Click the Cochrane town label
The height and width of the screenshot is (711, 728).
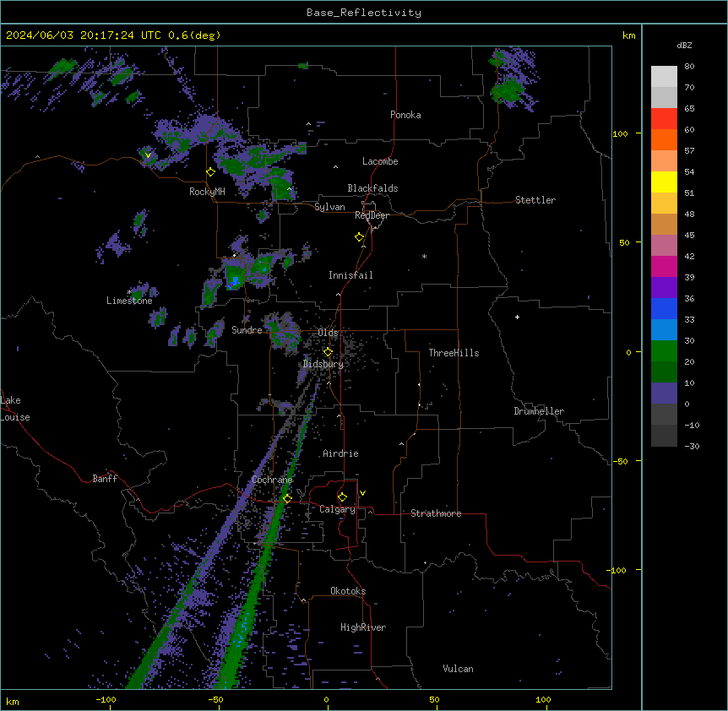tap(272, 480)
